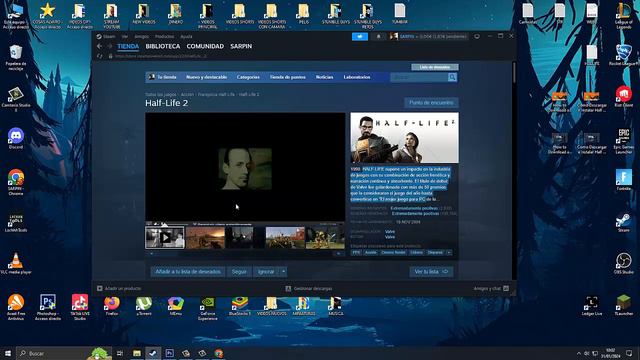640x360 pixels.
Task: Expand the Categorías menu
Action: tap(248, 77)
